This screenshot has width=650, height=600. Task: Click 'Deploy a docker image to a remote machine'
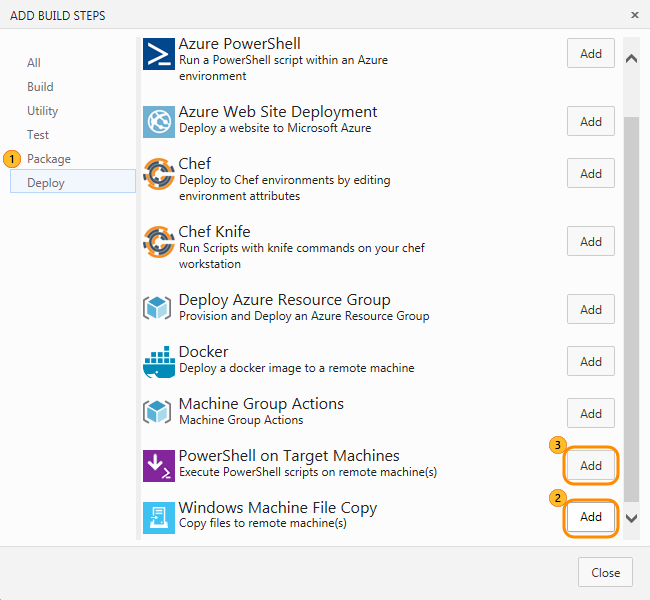[296, 368]
